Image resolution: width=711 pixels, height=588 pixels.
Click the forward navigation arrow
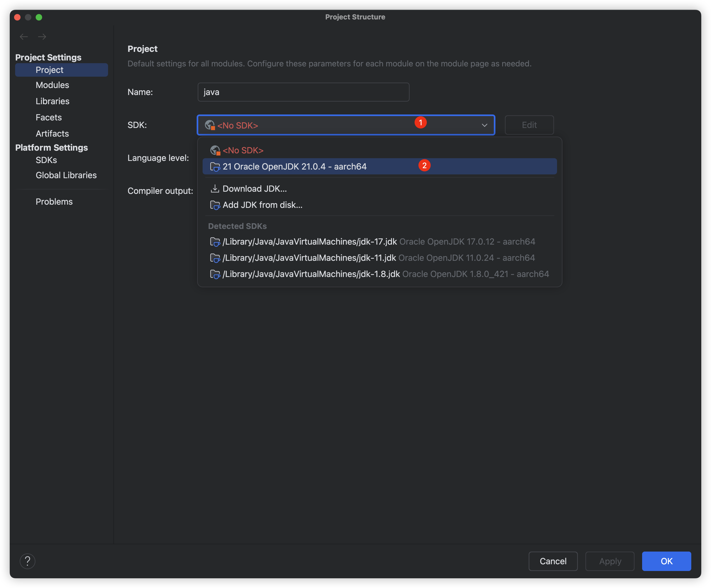[42, 36]
